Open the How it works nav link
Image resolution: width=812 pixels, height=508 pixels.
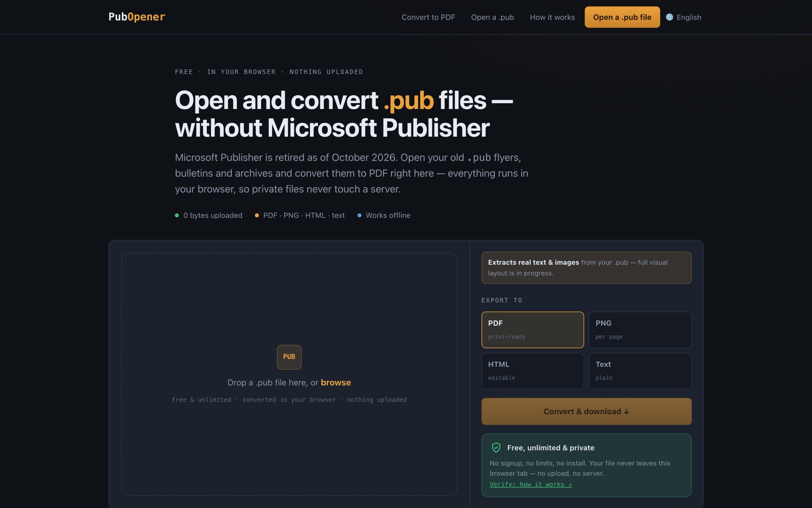pyautogui.click(x=552, y=17)
